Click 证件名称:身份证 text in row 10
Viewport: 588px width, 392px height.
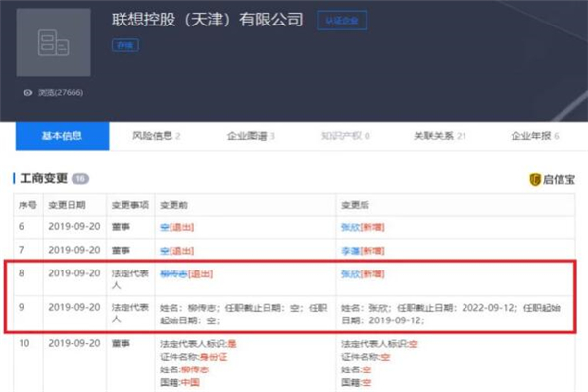pyautogui.click(x=193, y=357)
